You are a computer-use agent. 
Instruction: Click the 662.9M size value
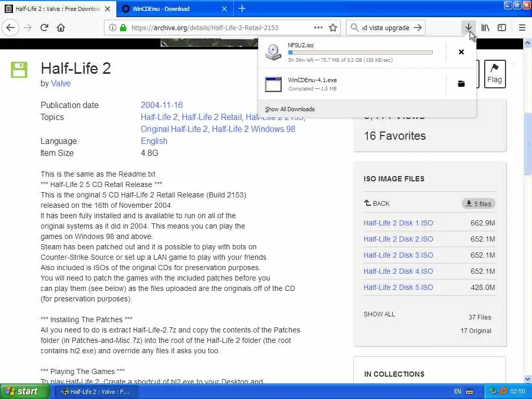coord(483,223)
